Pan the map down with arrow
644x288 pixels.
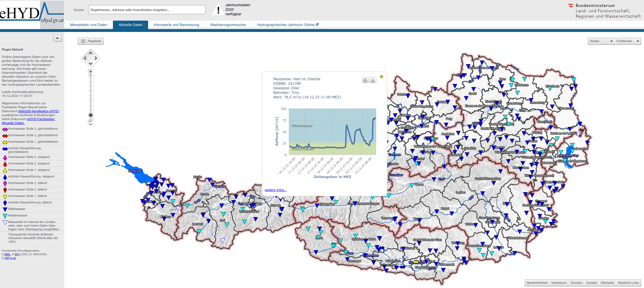(x=91, y=64)
